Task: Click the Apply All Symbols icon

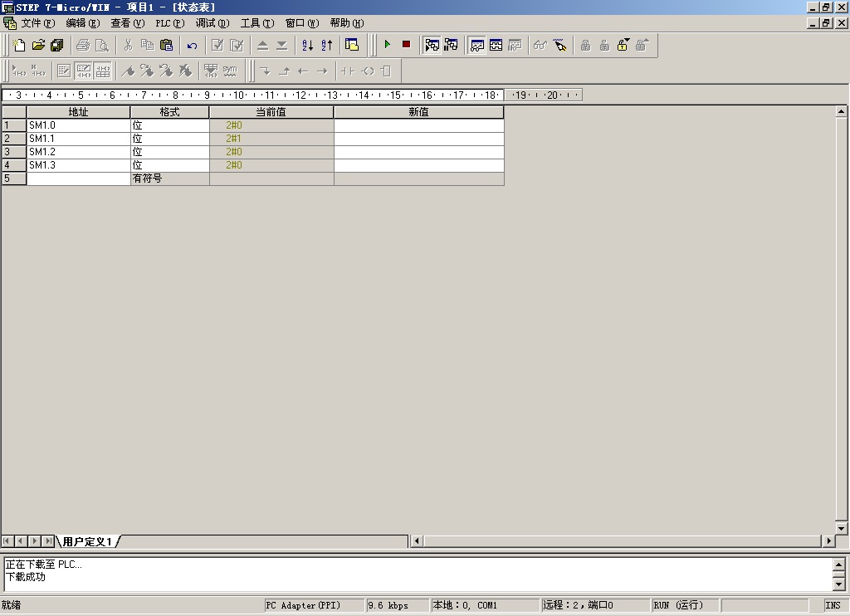Action: click(x=211, y=71)
